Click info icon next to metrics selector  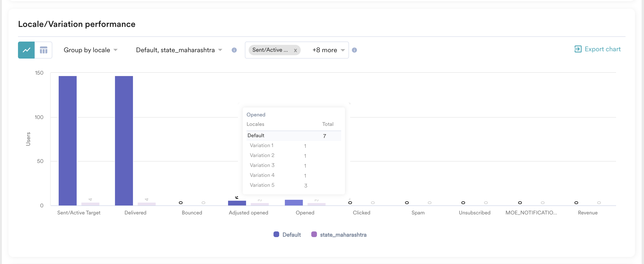(x=354, y=50)
